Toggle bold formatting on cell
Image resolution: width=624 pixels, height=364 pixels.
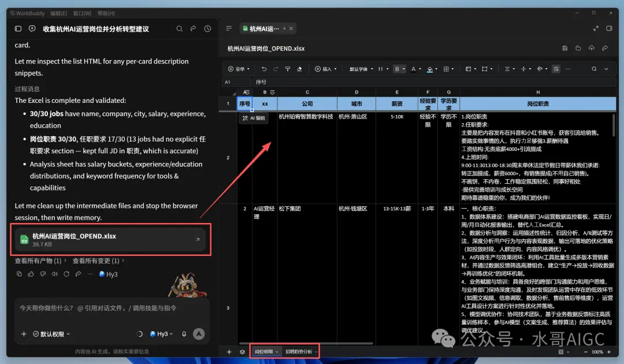point(397,69)
